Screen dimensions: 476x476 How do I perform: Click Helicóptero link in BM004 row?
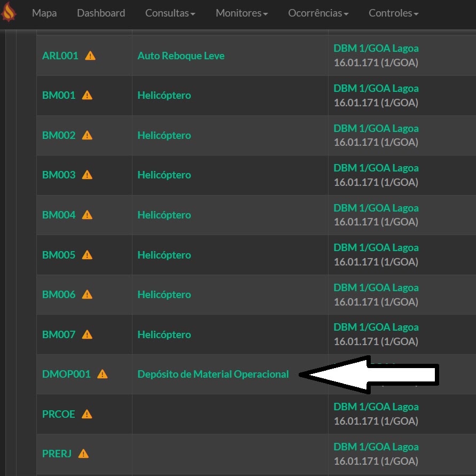pyautogui.click(x=164, y=215)
